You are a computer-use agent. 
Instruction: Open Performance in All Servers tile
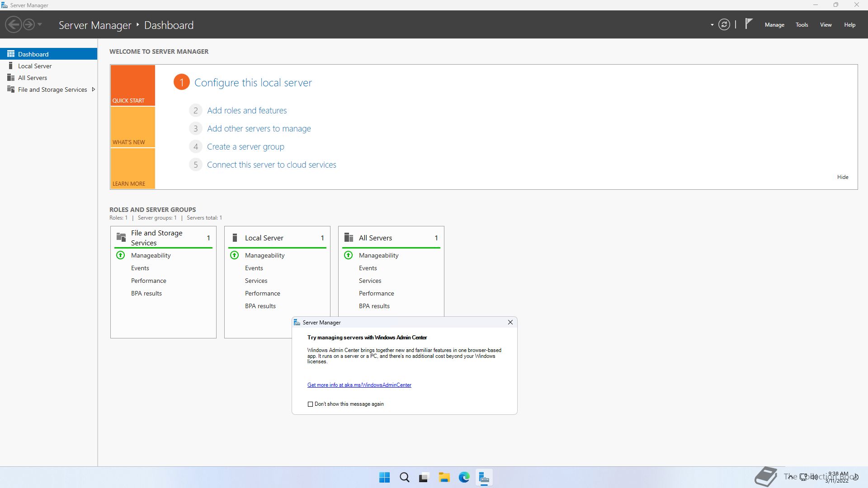point(377,293)
